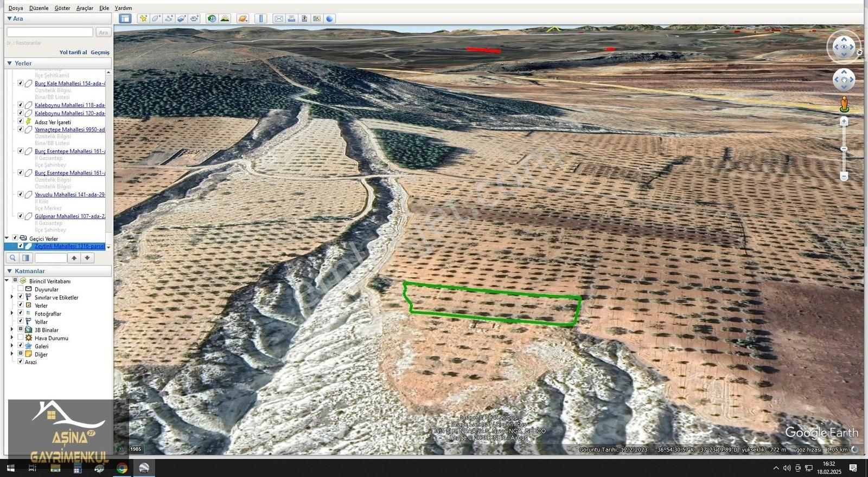
Task: Open the Araçlar menu
Action: coord(85,8)
